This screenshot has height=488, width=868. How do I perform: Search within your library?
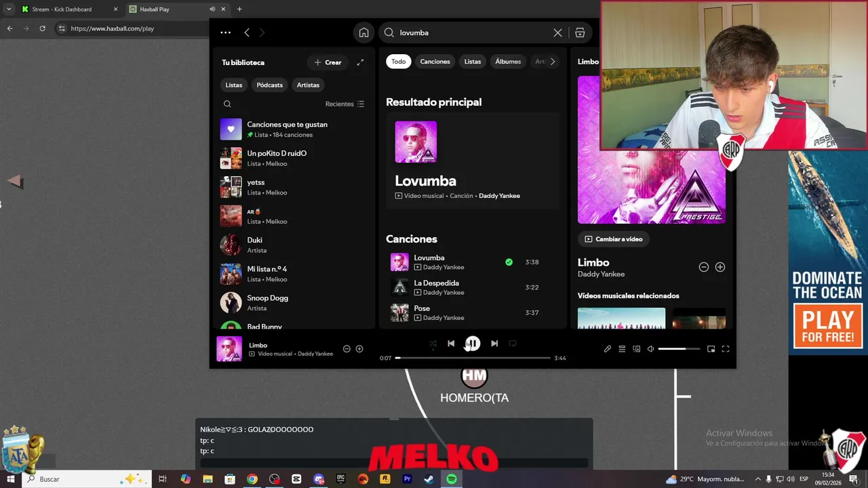pyautogui.click(x=227, y=104)
